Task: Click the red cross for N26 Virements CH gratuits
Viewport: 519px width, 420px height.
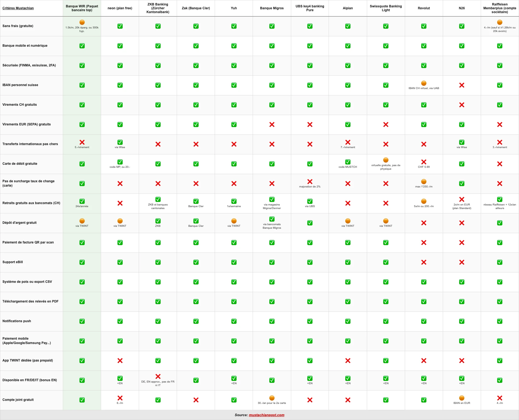Action: (462, 105)
